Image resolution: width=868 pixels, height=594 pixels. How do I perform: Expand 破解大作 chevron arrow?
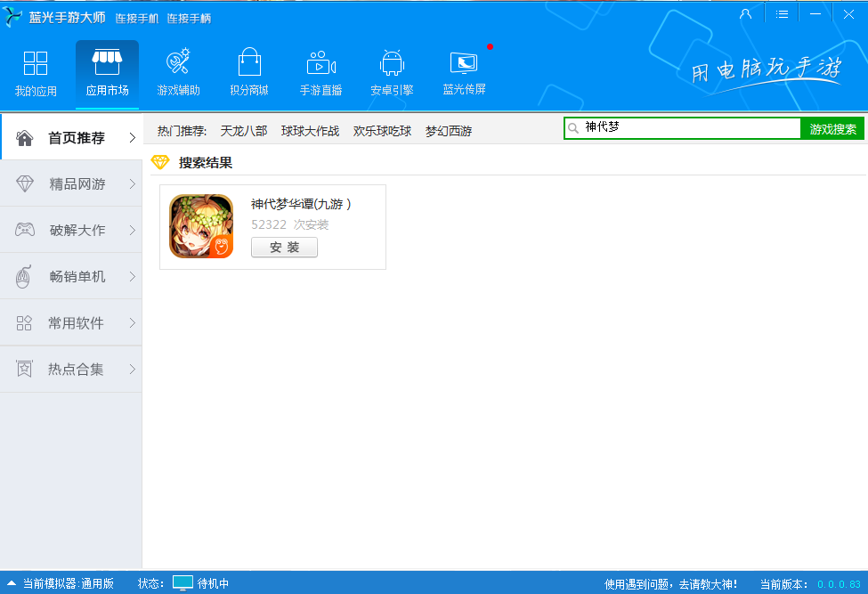coord(133,230)
